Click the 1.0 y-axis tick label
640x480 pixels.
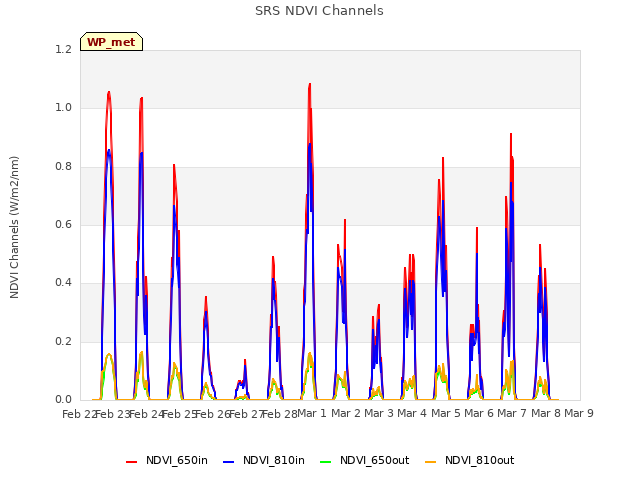(63, 108)
